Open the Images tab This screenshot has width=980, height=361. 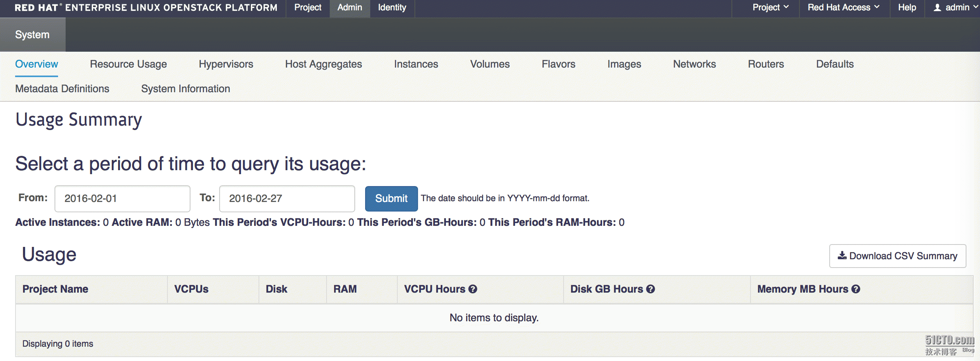(624, 64)
